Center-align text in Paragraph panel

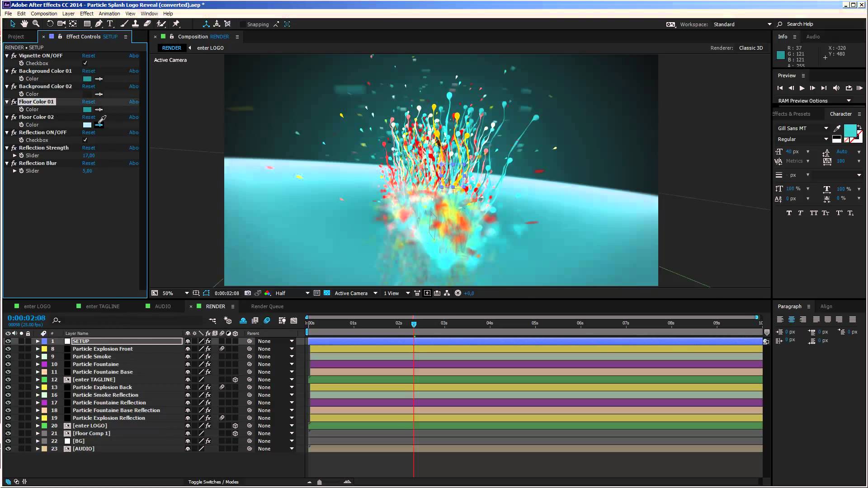coord(792,319)
